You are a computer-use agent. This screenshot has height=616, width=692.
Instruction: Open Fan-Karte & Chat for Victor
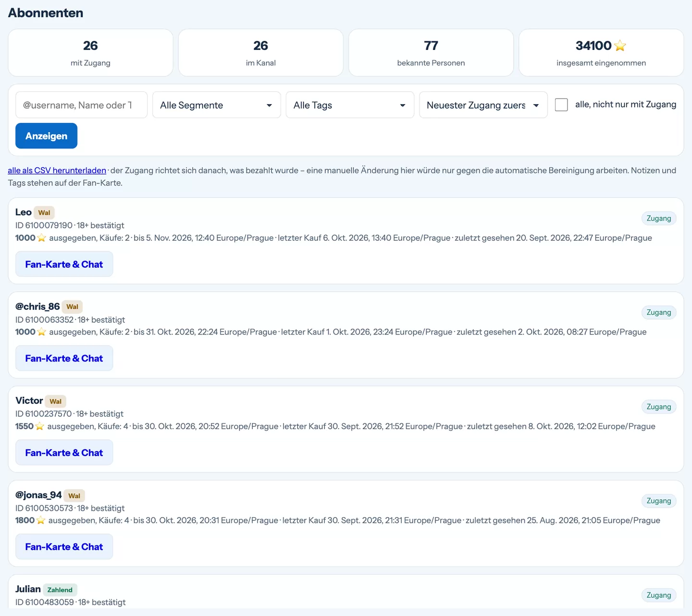point(64,453)
